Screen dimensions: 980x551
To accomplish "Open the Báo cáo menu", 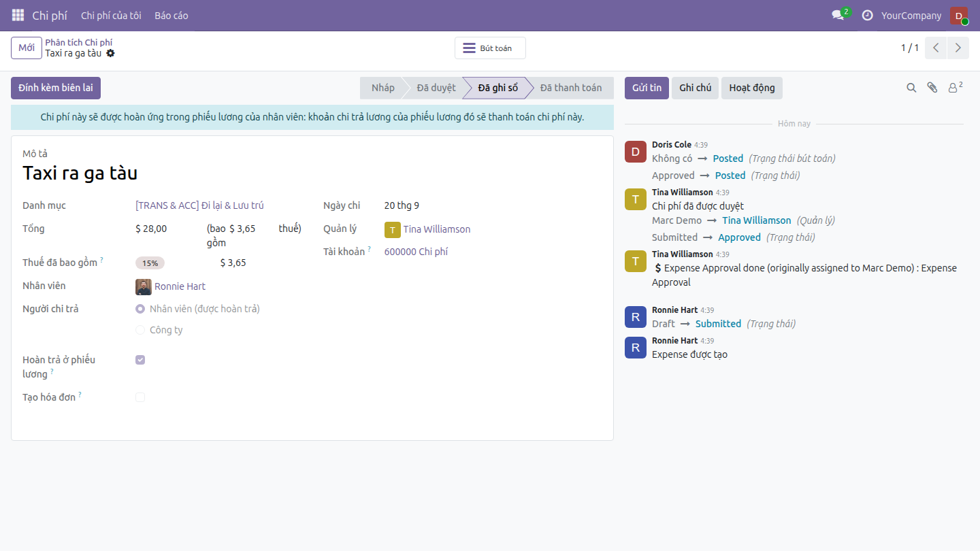I will 171,16.
